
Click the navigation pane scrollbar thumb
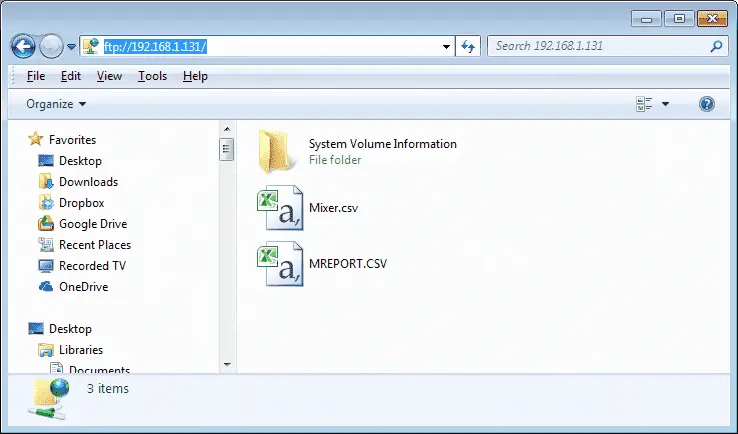[226, 150]
